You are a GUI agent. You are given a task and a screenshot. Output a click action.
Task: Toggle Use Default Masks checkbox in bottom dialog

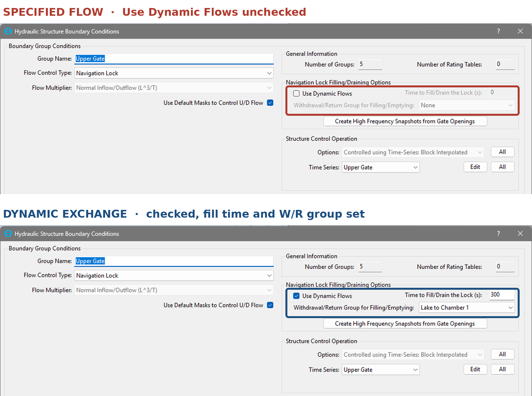270,305
